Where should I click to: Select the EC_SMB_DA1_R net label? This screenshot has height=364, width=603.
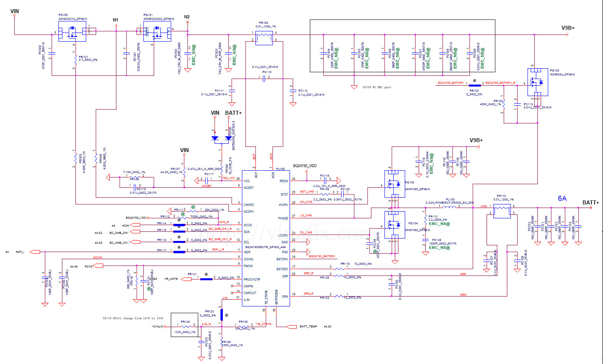[220, 229]
